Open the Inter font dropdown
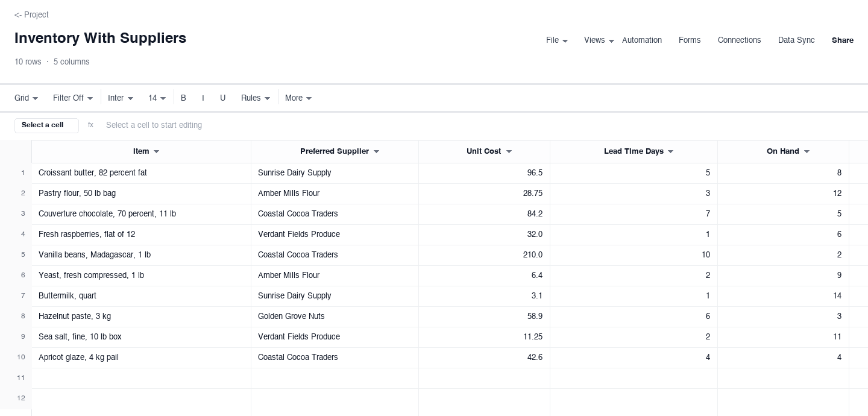This screenshot has height=416, width=868. click(121, 98)
